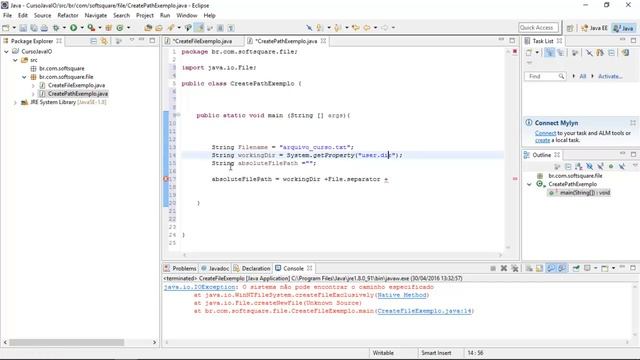Click Display Selected Console icon

[x=587, y=268]
